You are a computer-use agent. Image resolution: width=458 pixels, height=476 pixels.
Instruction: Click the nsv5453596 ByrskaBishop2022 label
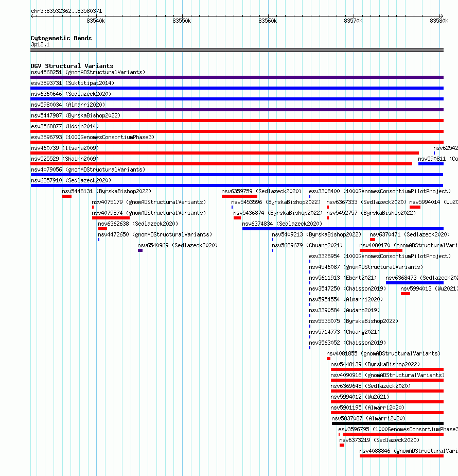click(x=276, y=202)
